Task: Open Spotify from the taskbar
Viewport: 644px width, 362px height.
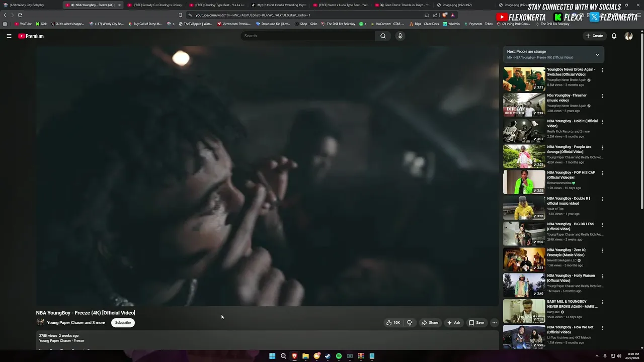Action: coord(339,356)
